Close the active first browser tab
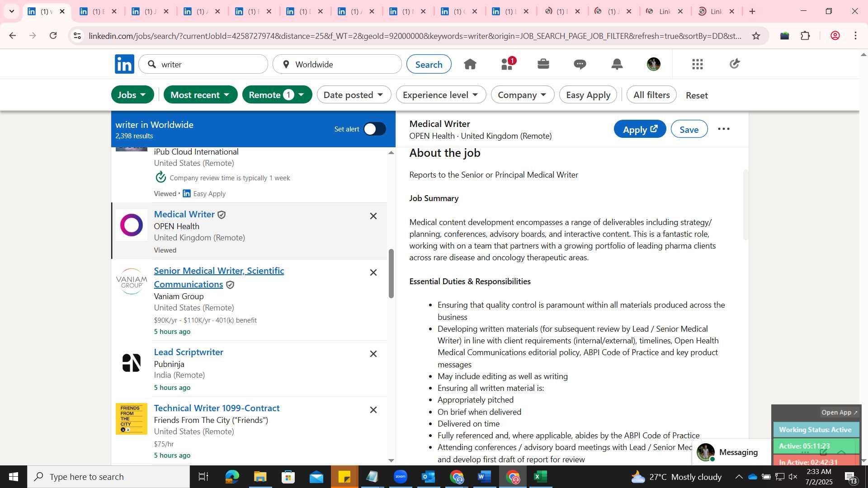 [x=62, y=11]
